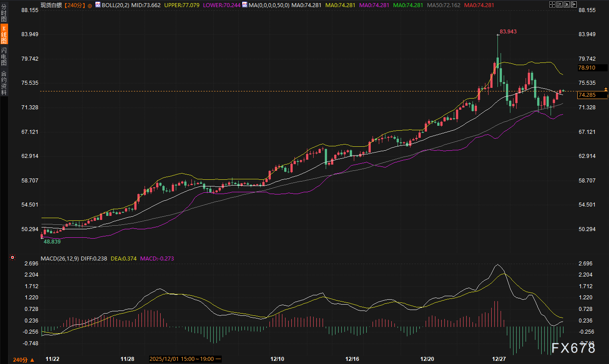
Task: Click the MA(0,0,0,0,50,0) indicator label
Action: 269,5
